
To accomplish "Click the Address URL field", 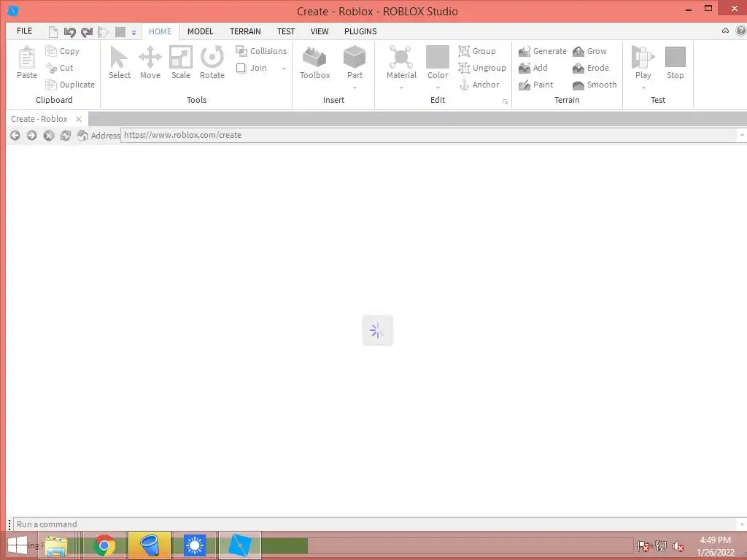I will point(429,135).
